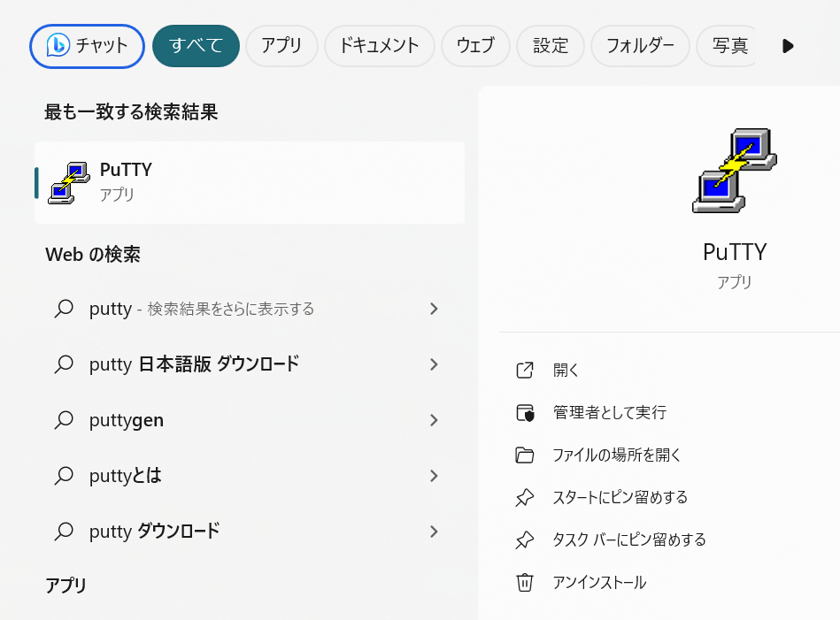
Task: Click the shield icon next to 管理者として実行
Action: [525, 412]
